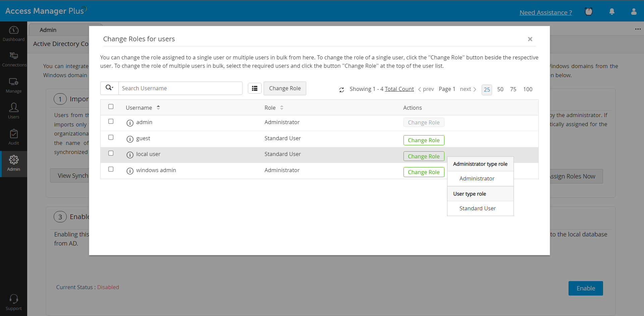Open info icon for windows admin user
The image size is (644, 316).
tap(130, 171)
